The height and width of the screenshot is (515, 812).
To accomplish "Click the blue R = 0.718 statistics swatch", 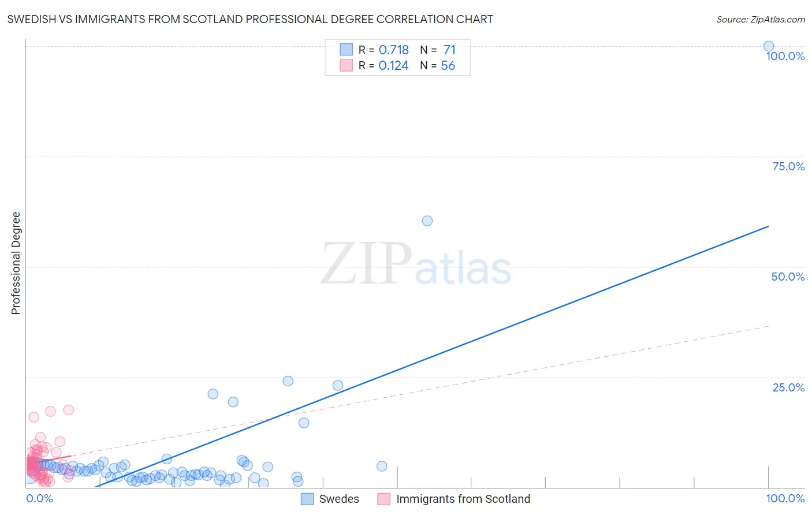I will tap(346, 50).
